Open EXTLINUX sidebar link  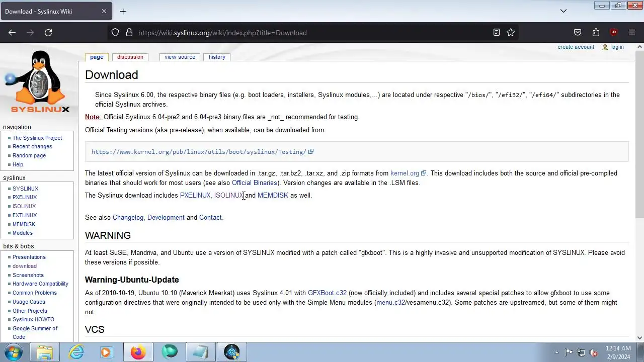tap(25, 215)
